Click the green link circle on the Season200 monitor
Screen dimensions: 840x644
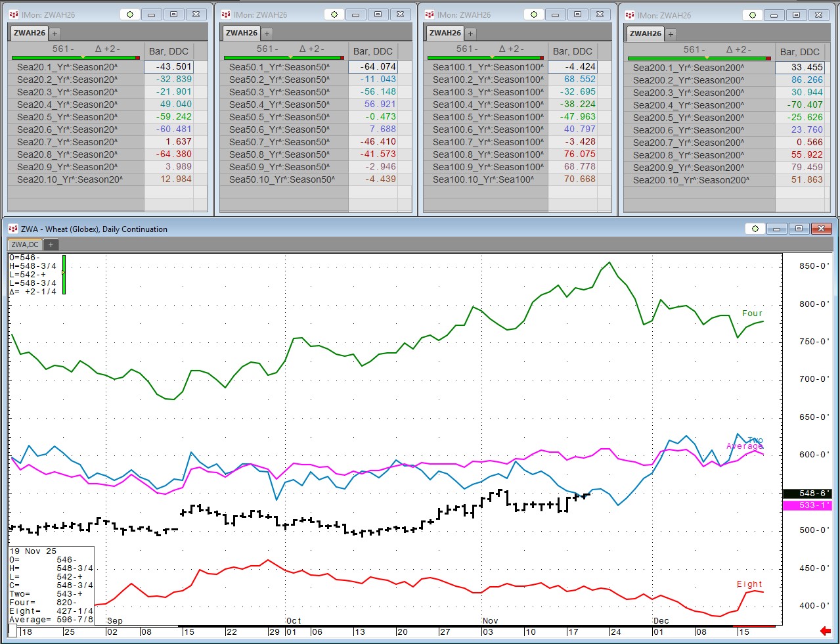coord(753,15)
